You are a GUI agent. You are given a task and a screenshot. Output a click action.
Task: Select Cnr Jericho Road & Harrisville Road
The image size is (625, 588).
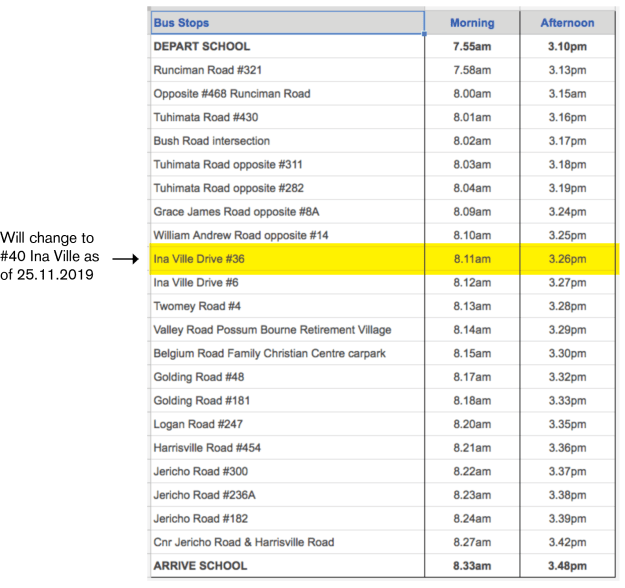pos(244,542)
